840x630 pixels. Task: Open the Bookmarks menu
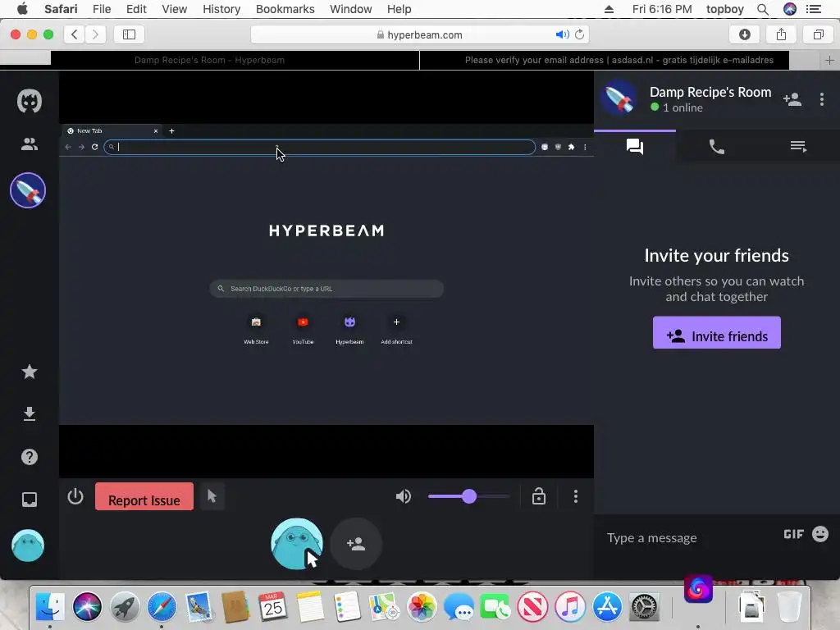tap(285, 9)
